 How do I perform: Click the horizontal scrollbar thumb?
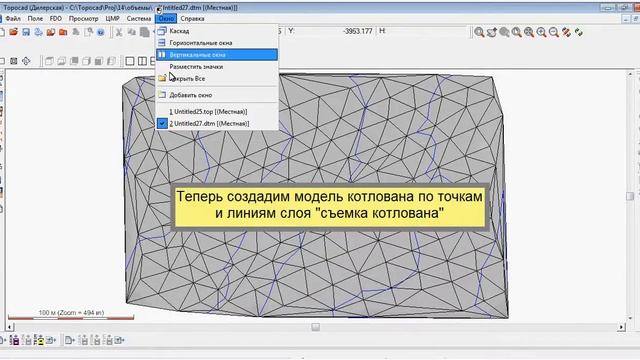point(316,327)
